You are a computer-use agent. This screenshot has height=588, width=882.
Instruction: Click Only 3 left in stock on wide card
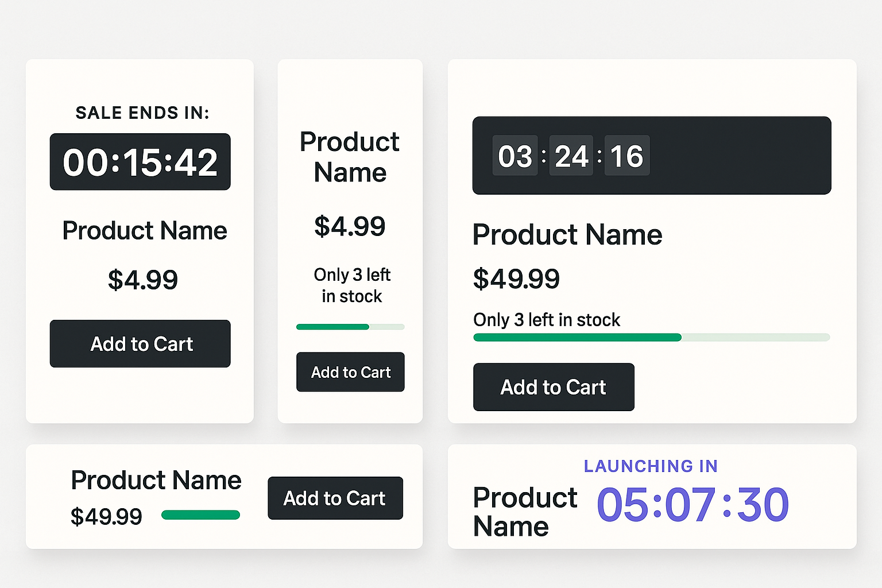tap(546, 320)
